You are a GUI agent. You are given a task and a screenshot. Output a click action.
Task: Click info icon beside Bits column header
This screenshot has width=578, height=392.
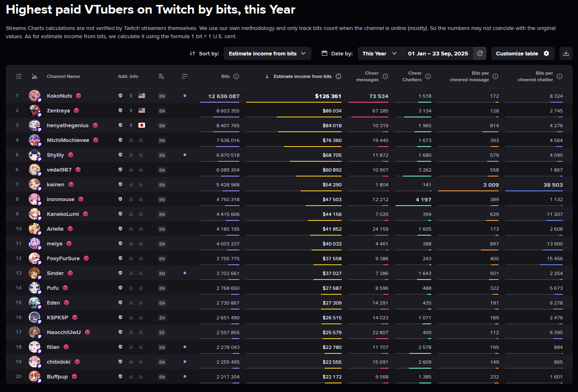click(236, 76)
